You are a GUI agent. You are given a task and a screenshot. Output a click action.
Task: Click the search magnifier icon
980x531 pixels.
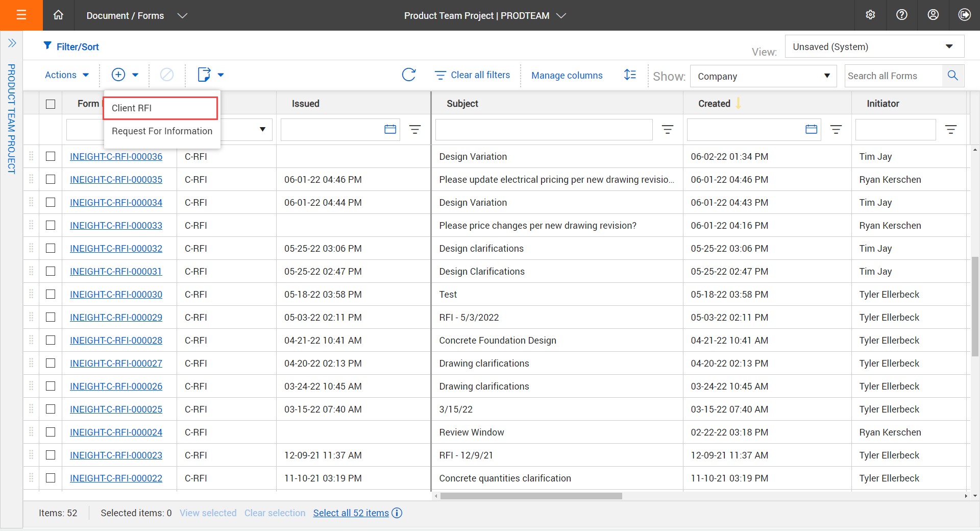click(952, 75)
